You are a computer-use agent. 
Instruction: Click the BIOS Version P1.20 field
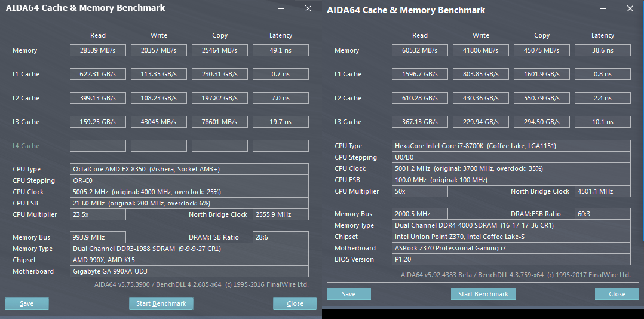coord(512,259)
